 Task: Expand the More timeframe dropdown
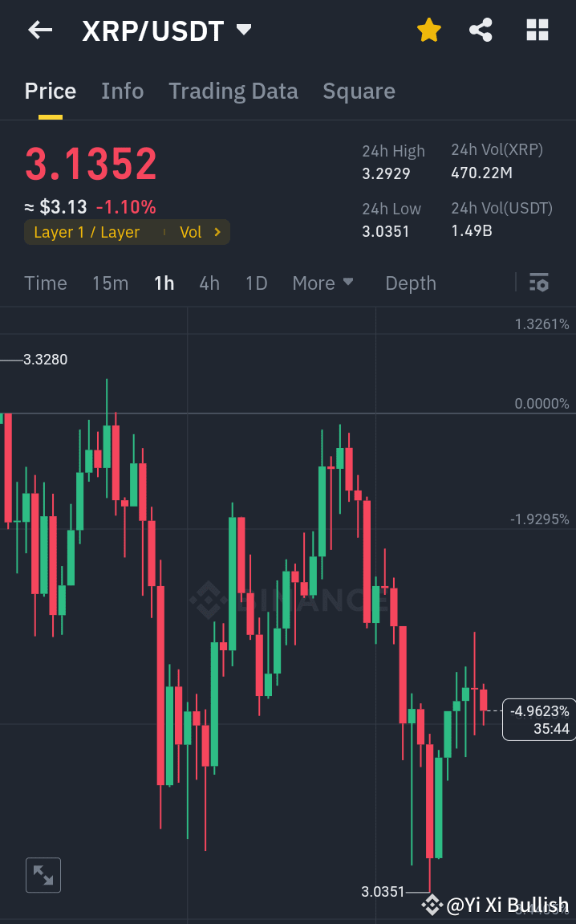[322, 283]
